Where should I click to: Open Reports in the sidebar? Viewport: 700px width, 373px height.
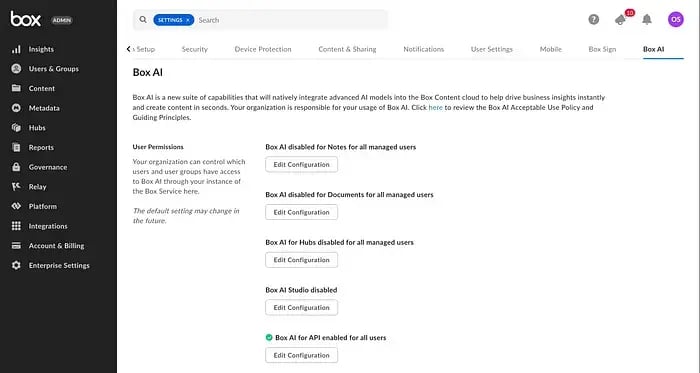point(41,147)
